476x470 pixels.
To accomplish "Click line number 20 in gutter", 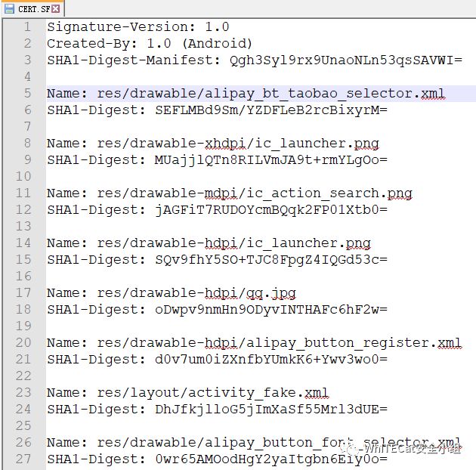I will [23, 343].
